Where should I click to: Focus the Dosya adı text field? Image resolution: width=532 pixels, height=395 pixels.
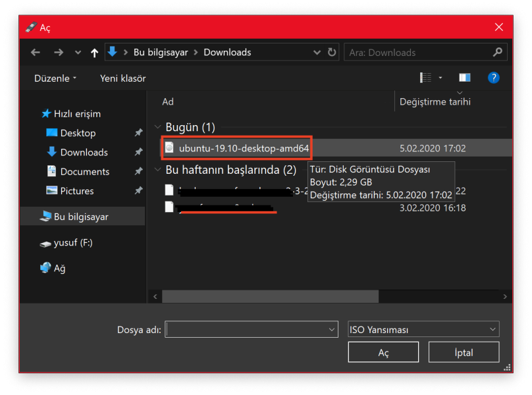(247, 329)
